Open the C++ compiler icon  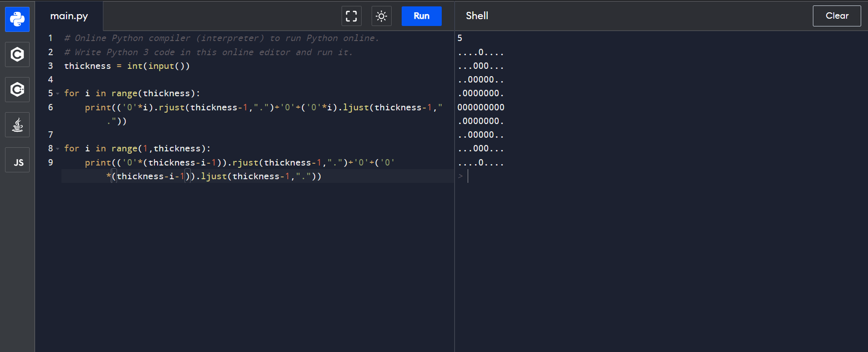[17, 89]
